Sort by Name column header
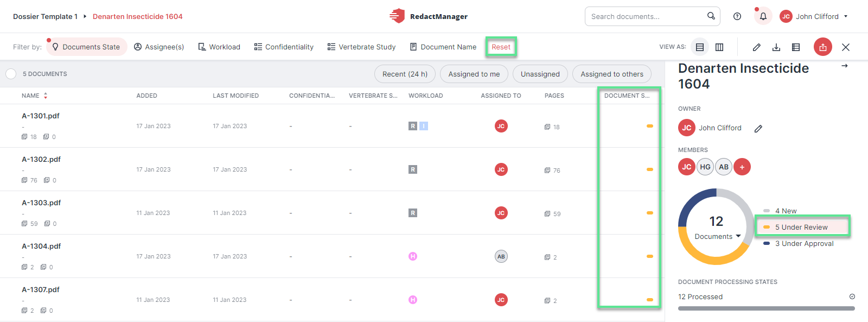This screenshot has width=868, height=322. [x=34, y=96]
